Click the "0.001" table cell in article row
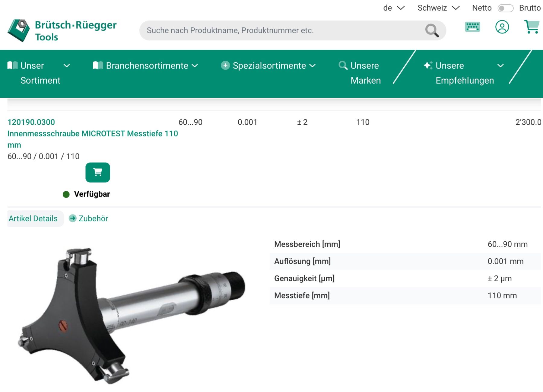Viewport: 543px width, 392px height. tap(247, 122)
